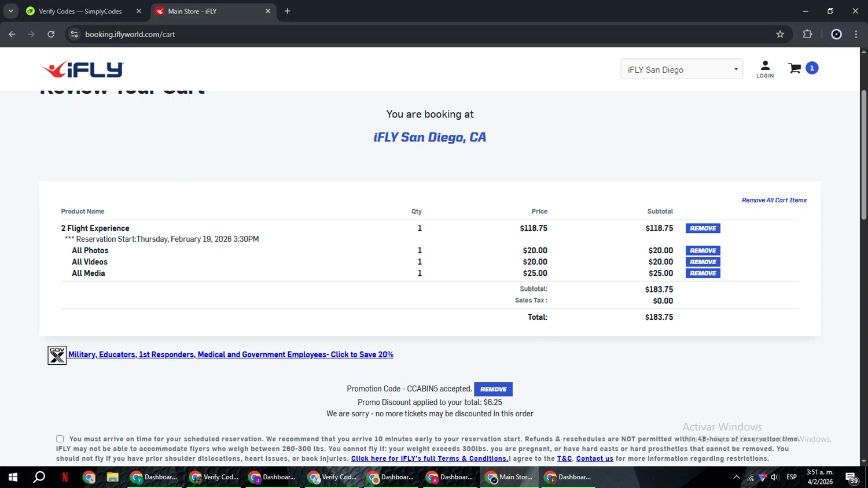
Task: Open the iFLY San Diego location dropdown
Action: pyautogui.click(x=682, y=69)
